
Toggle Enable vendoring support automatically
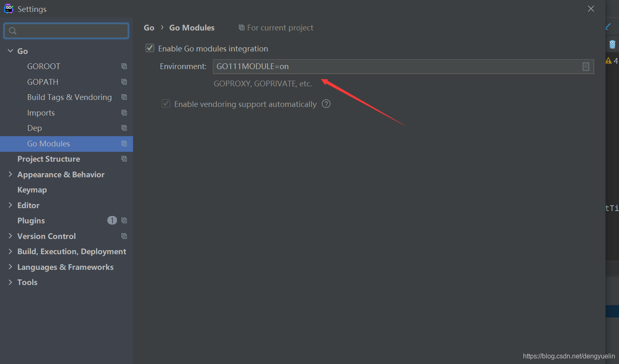click(166, 103)
